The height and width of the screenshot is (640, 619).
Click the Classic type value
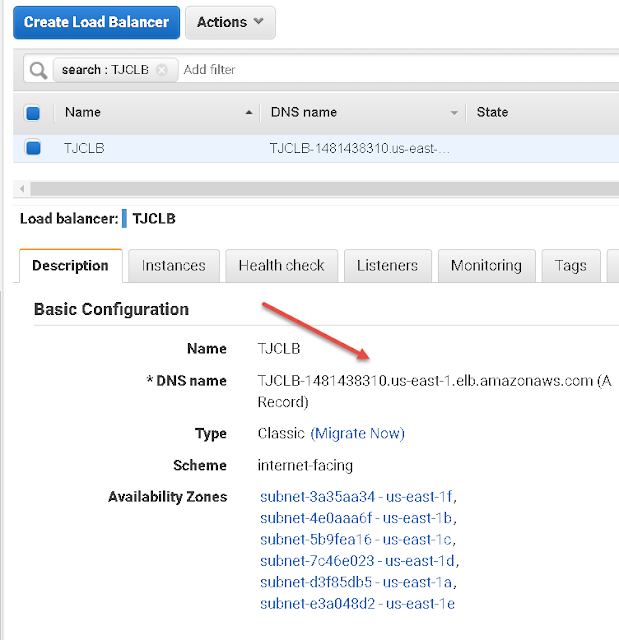coord(281,433)
